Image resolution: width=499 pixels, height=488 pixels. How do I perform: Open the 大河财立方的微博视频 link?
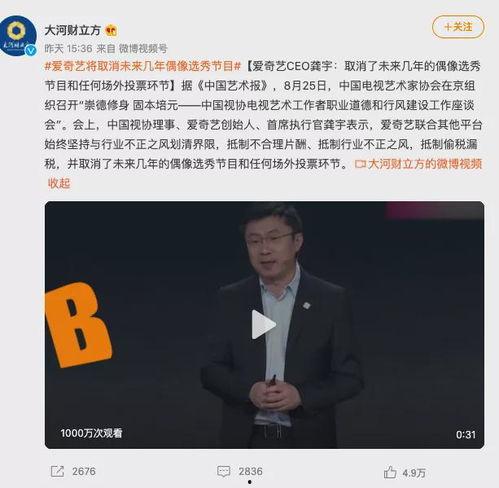425,164
